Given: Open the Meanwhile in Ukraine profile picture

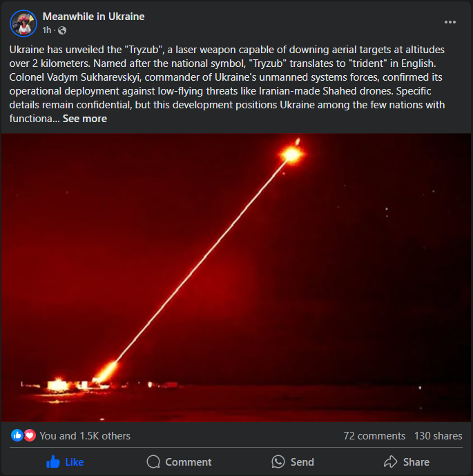Looking at the screenshot, I should [23, 23].
